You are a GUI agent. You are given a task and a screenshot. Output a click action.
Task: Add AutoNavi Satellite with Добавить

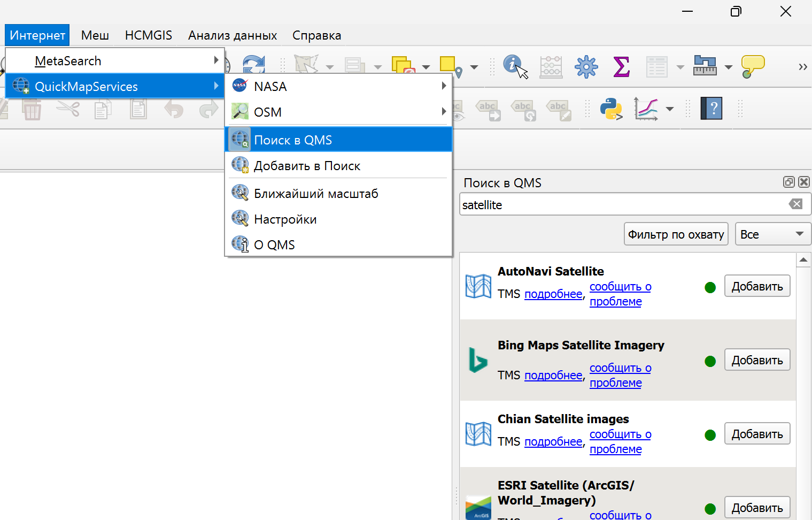pyautogui.click(x=757, y=286)
